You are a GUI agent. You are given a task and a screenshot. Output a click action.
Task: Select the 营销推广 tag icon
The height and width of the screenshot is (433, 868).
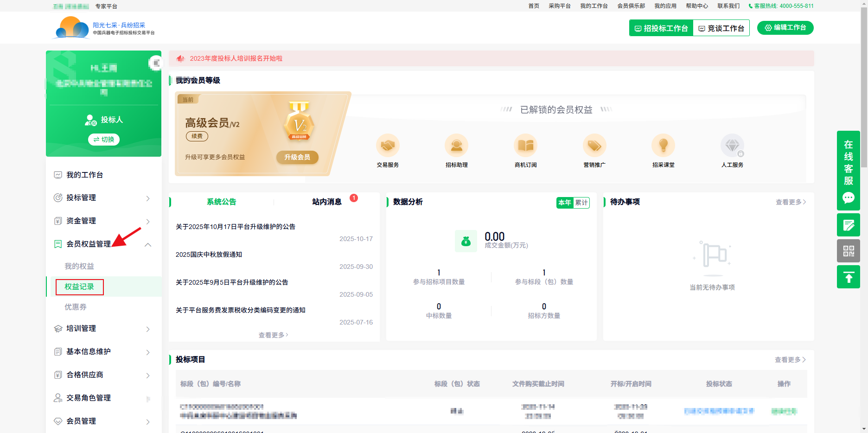[x=594, y=146]
